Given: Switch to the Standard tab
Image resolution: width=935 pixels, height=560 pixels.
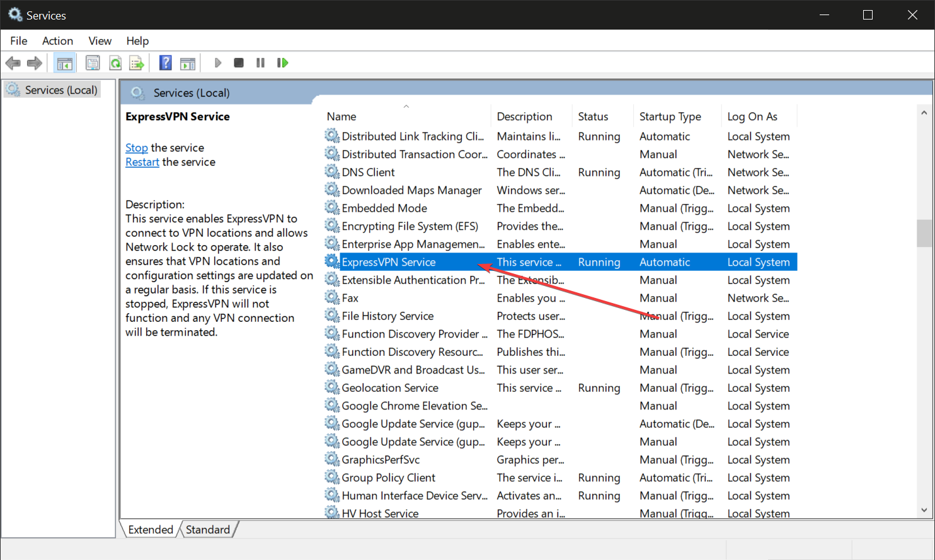Looking at the screenshot, I should [x=207, y=530].
